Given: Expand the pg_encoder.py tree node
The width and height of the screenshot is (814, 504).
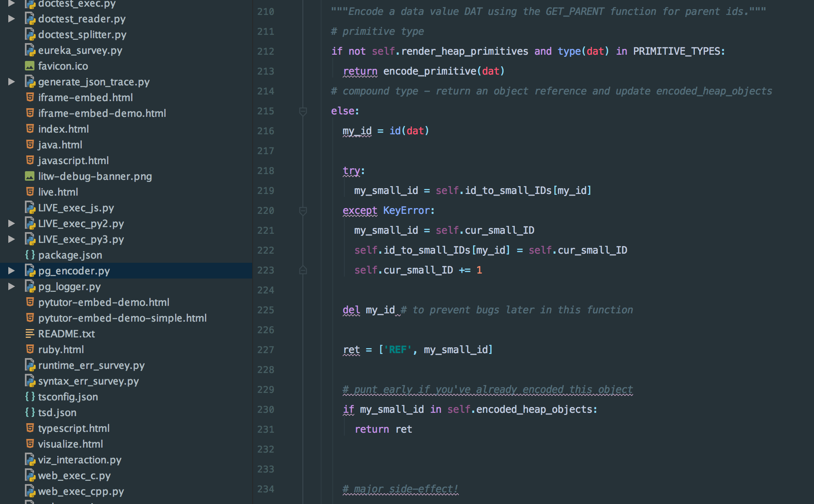Looking at the screenshot, I should pos(12,271).
